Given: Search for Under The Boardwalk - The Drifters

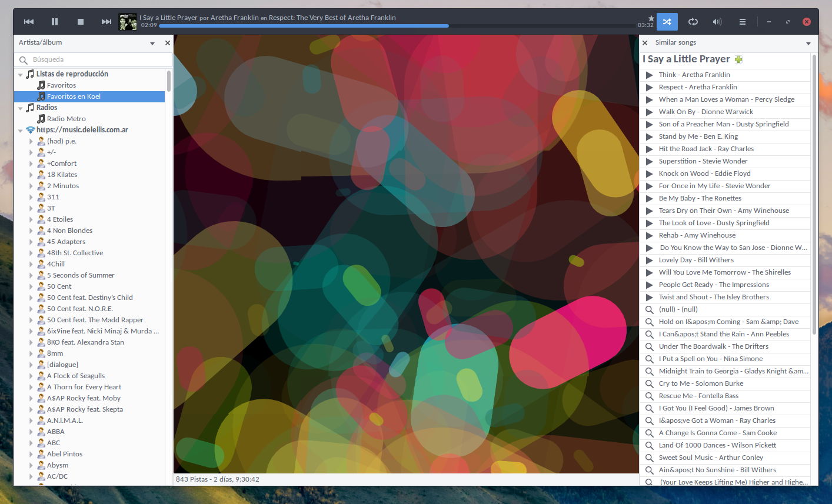Looking at the screenshot, I should click(x=650, y=346).
